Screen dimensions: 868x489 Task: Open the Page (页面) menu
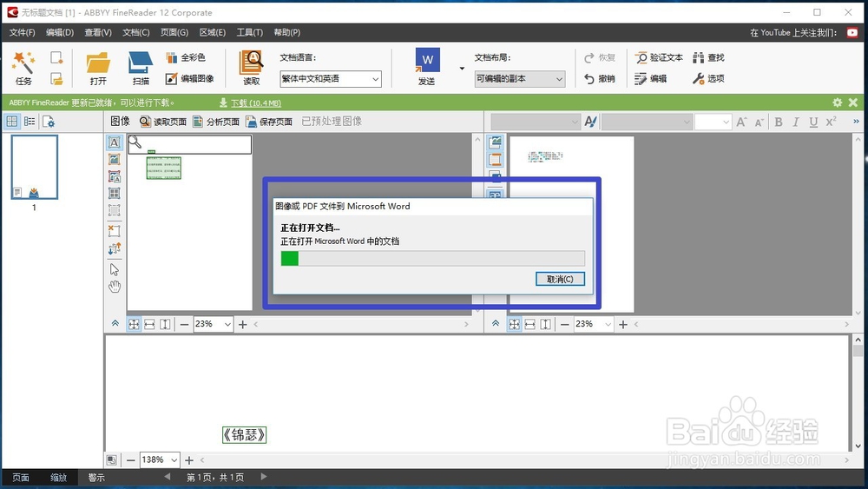click(174, 33)
